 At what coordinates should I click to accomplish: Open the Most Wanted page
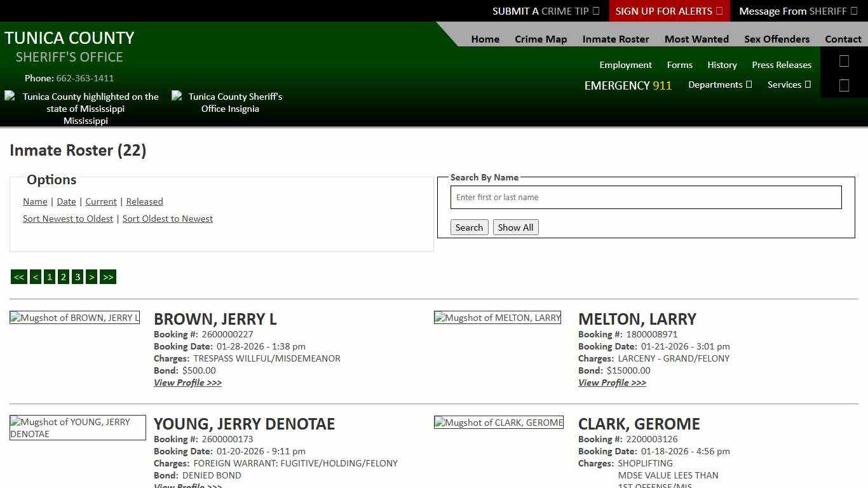click(696, 39)
